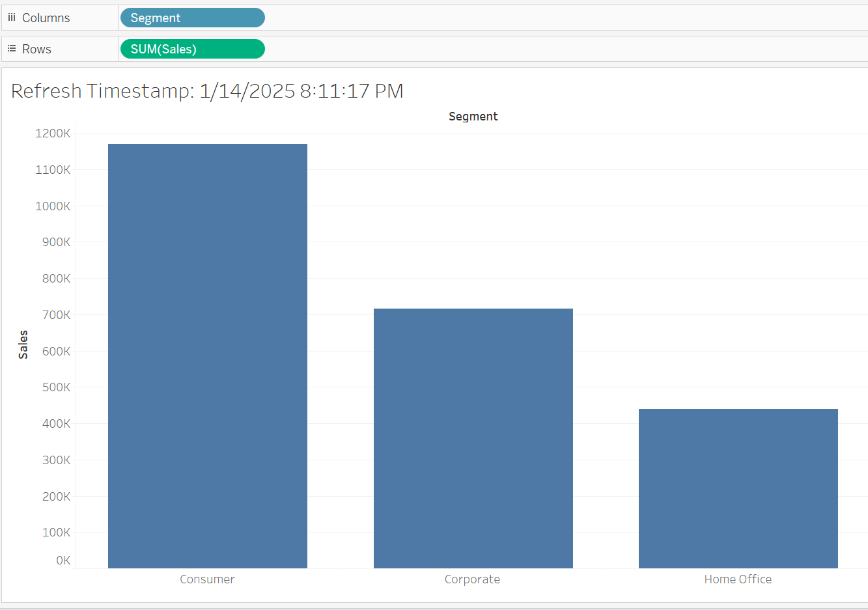Click the Rows shelf icon
The image size is (868, 610).
tap(10, 48)
